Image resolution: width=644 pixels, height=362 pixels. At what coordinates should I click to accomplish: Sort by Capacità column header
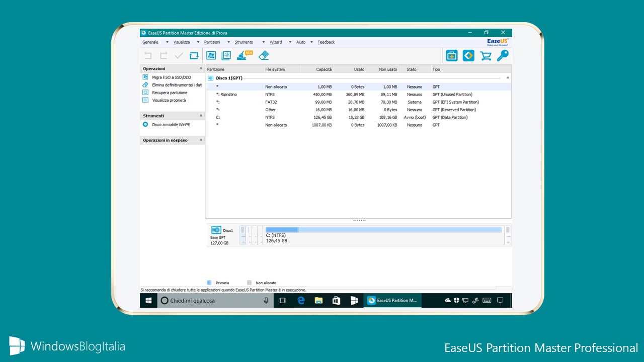click(x=317, y=69)
